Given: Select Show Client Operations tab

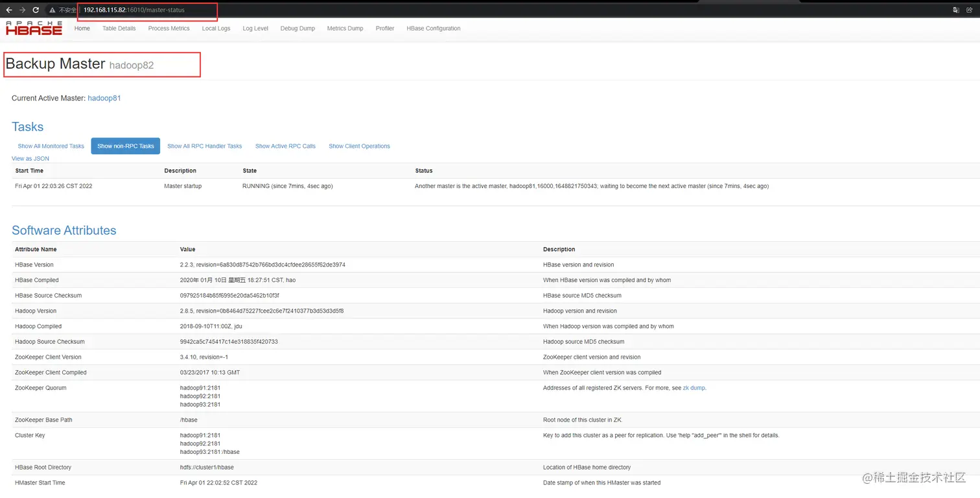Looking at the screenshot, I should pyautogui.click(x=359, y=146).
